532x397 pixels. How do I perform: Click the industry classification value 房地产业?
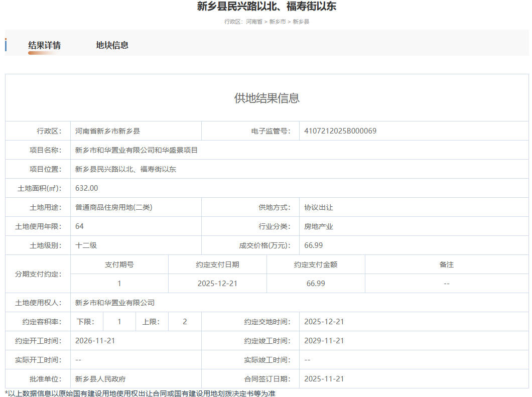coord(318,226)
